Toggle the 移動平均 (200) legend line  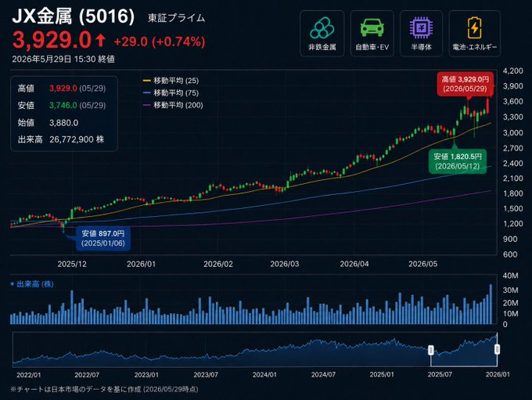[173, 105]
